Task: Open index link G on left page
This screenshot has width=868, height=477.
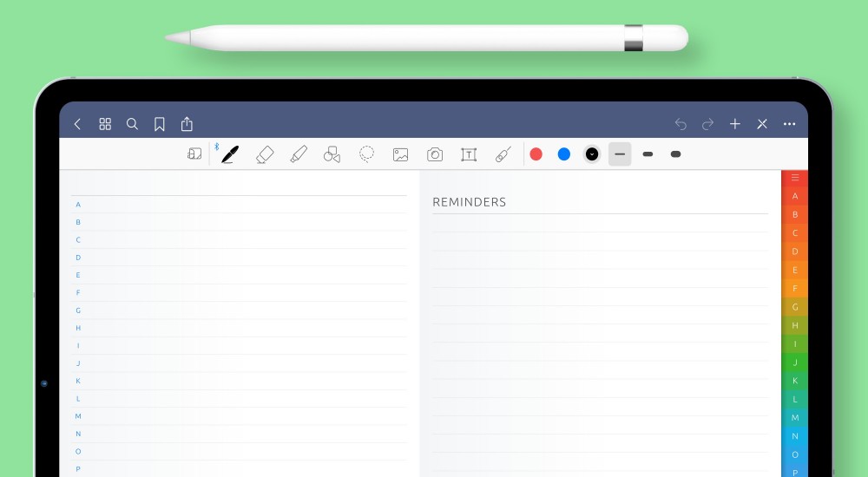Action: click(78, 310)
